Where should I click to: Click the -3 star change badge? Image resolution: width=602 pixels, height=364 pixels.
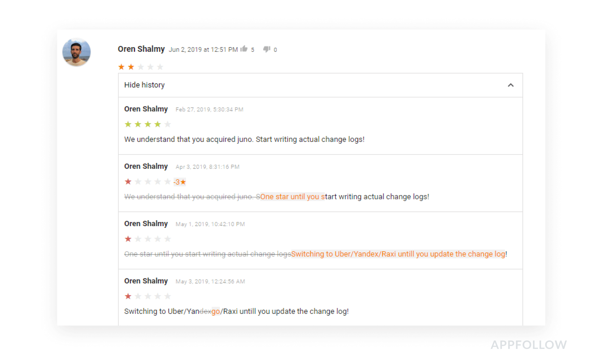click(x=180, y=182)
